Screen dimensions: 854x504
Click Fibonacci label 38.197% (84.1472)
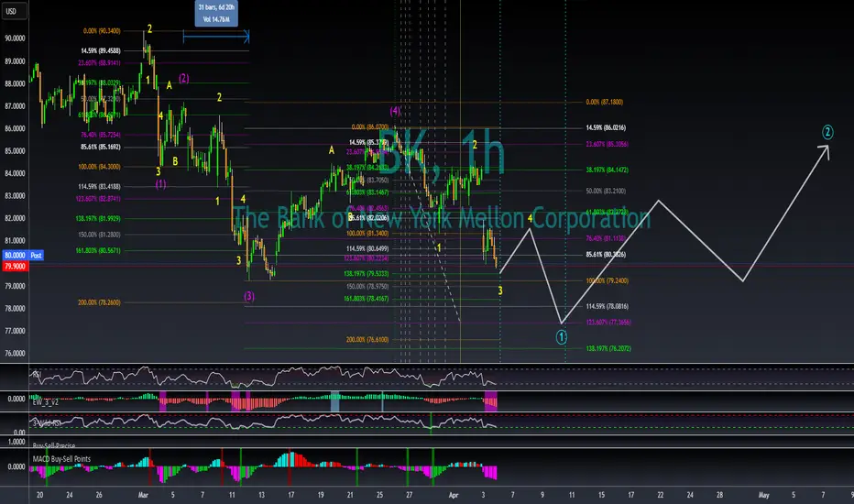coord(608,170)
